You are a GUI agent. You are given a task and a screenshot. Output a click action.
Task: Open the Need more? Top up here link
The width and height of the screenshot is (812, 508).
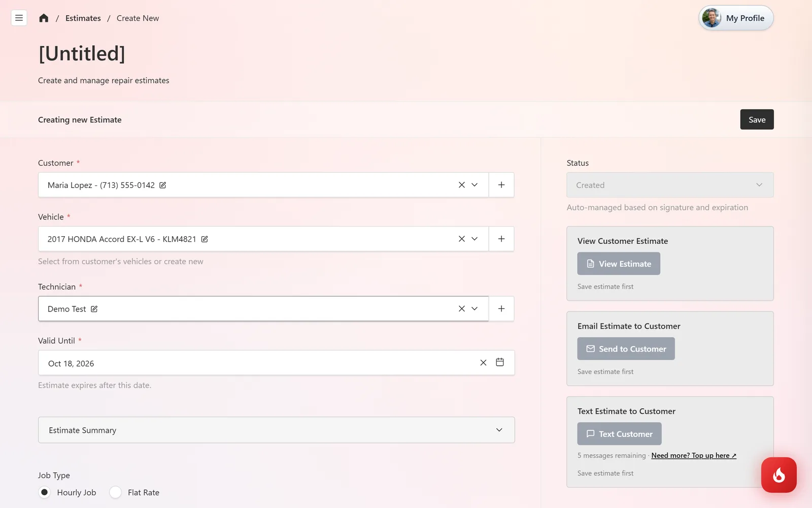point(694,456)
